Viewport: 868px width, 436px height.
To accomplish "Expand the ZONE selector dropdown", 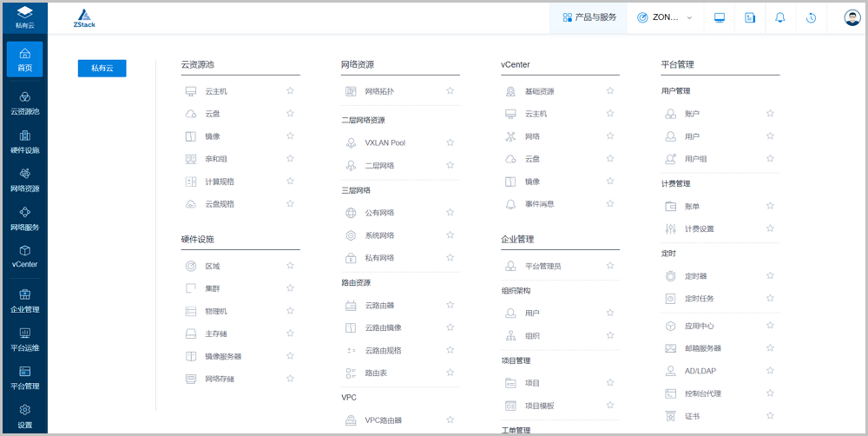I will point(666,17).
